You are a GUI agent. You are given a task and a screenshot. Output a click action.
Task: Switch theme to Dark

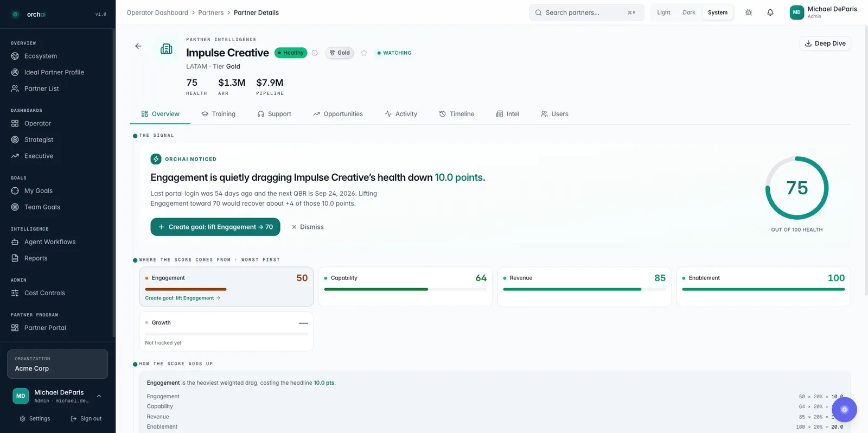tap(689, 12)
